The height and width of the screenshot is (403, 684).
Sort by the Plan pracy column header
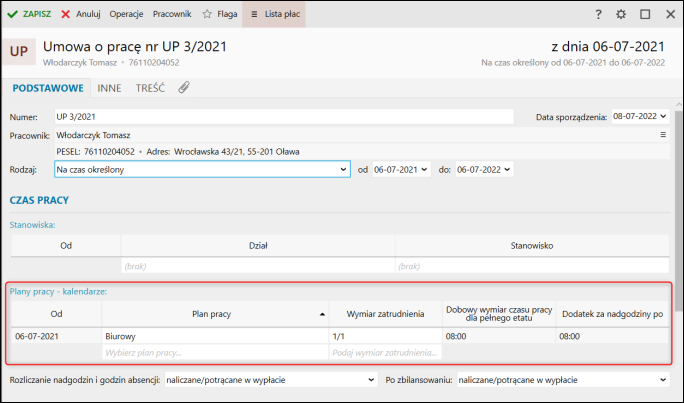point(215,314)
